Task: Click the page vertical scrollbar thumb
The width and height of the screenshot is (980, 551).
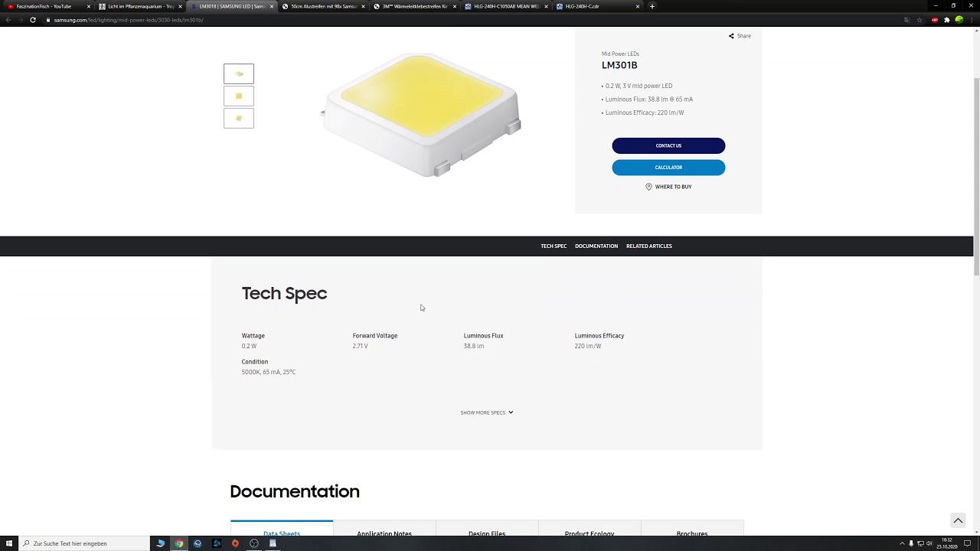Action: click(976, 176)
